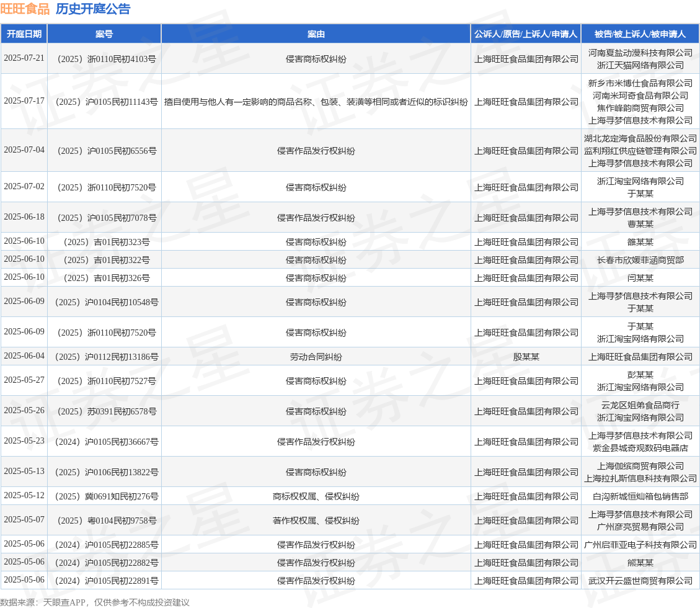Click the cause 著作权权属、侵权纠纷
The image size is (700, 608).
[316, 520]
